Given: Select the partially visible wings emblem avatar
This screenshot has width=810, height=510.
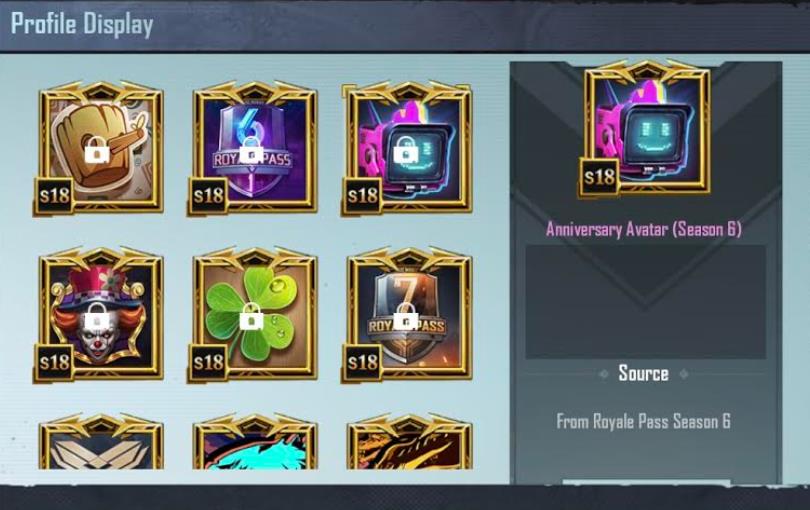Looking at the screenshot, I should (x=101, y=442).
